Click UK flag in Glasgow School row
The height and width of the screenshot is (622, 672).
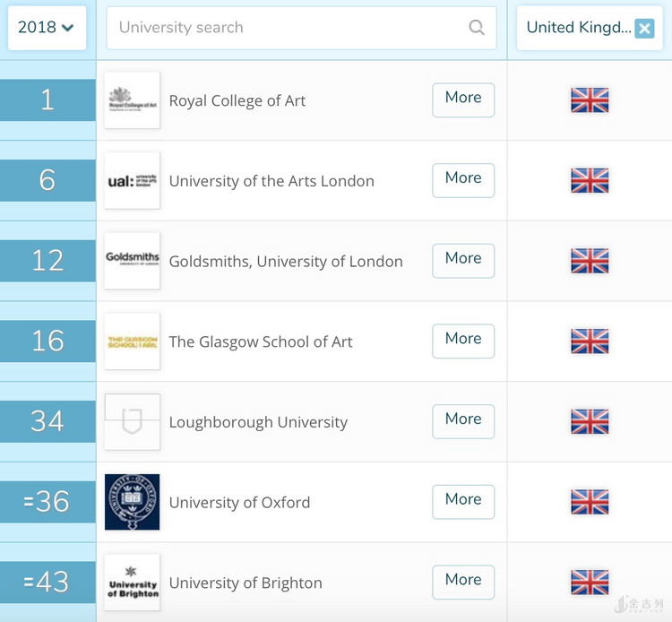point(590,341)
